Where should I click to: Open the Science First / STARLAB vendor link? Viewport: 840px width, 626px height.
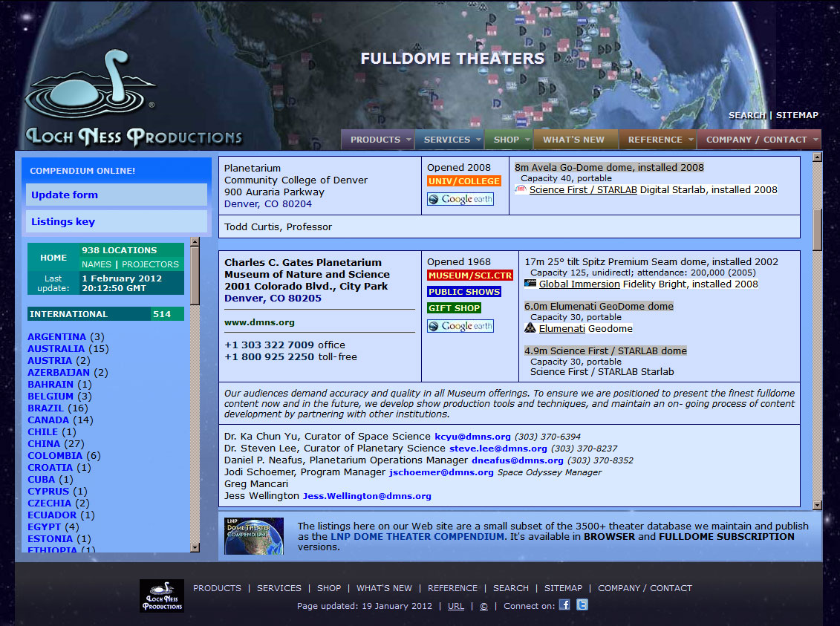coord(583,189)
